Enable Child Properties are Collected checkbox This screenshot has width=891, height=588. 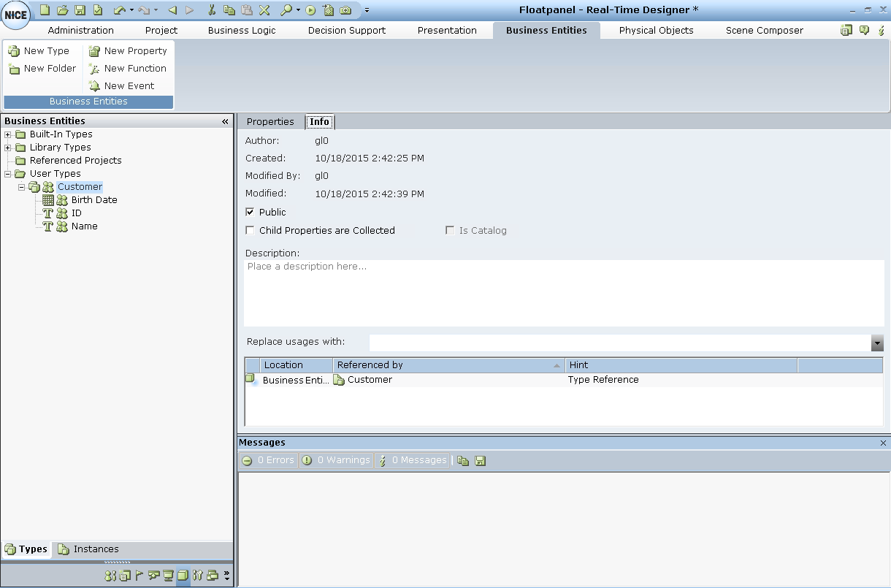click(251, 231)
